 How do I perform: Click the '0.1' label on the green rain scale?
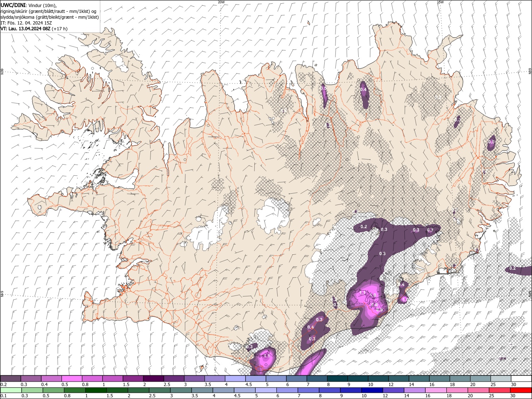coord(3,396)
